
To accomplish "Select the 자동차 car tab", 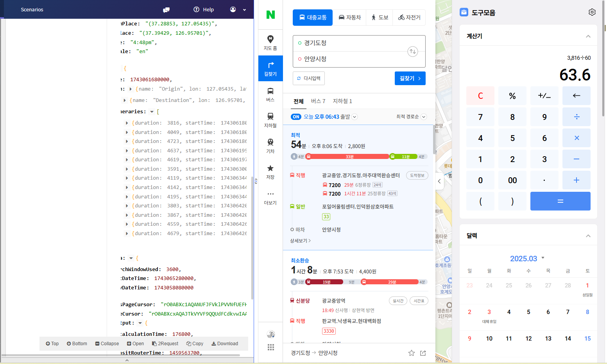I will coord(349,18).
